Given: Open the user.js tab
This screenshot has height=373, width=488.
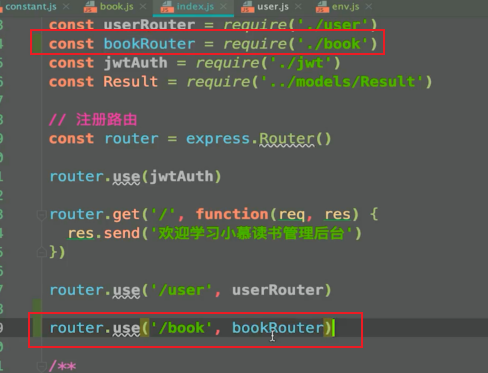Looking at the screenshot, I should pyautogui.click(x=273, y=7).
